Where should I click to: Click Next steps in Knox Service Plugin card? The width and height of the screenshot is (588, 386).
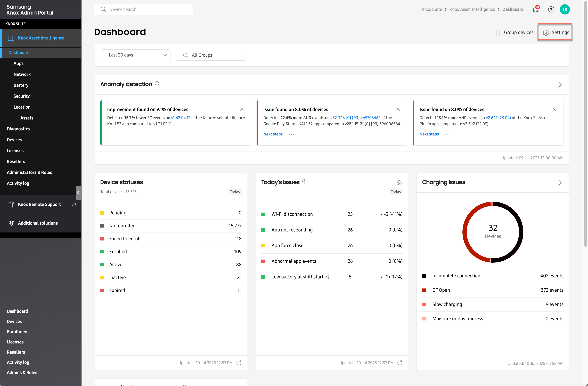pyautogui.click(x=429, y=134)
